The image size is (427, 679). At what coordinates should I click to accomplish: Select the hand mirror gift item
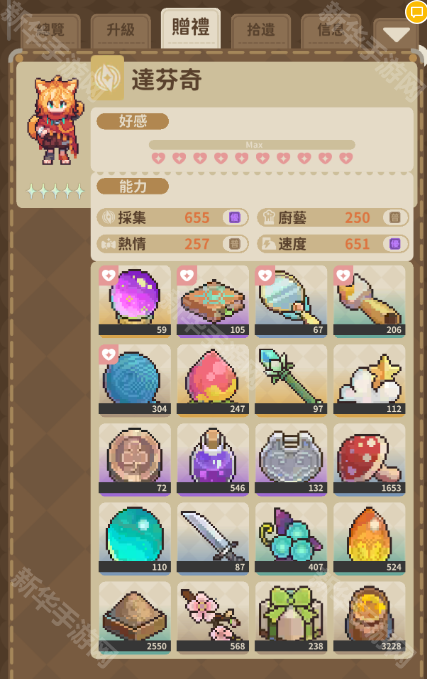click(291, 301)
